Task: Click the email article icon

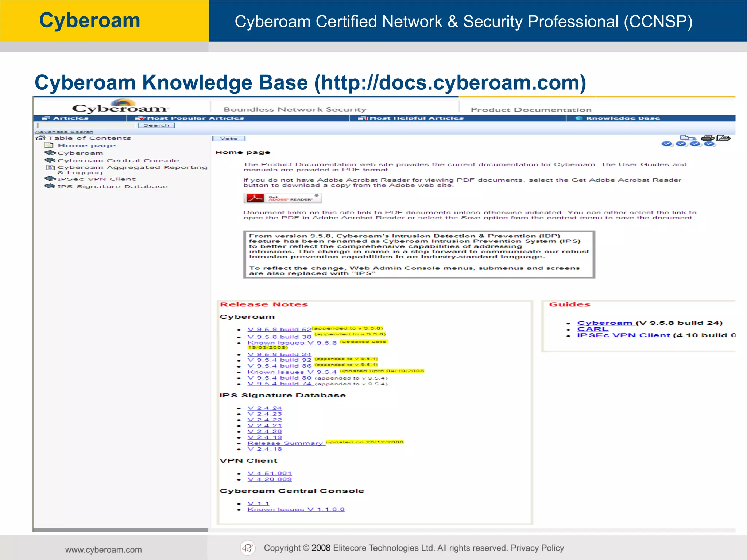Action: 688,138
